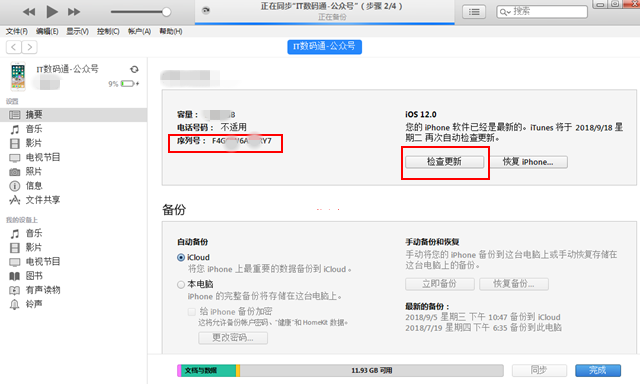
Task: Click the 恢复 iPhone... button
Action: [529, 162]
